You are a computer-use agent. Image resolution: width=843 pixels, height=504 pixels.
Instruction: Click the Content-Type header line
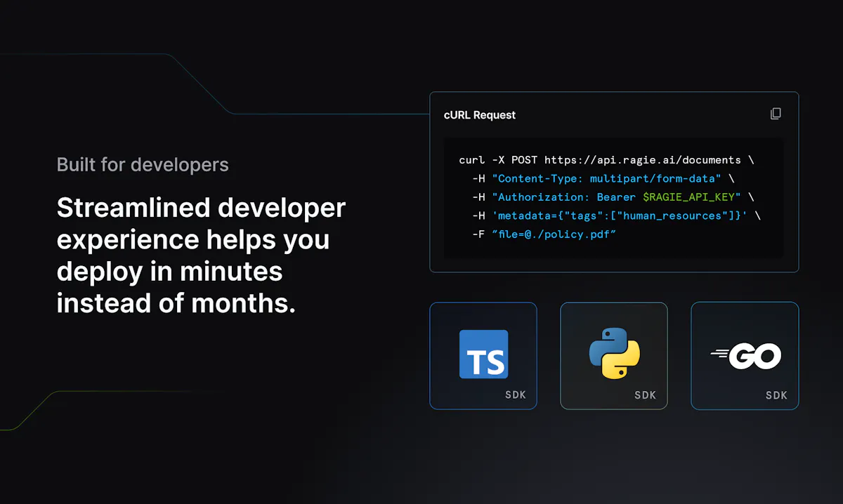(603, 178)
